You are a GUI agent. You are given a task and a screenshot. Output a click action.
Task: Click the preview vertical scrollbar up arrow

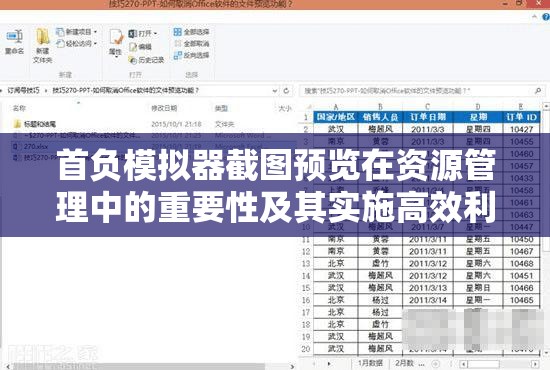point(545,105)
